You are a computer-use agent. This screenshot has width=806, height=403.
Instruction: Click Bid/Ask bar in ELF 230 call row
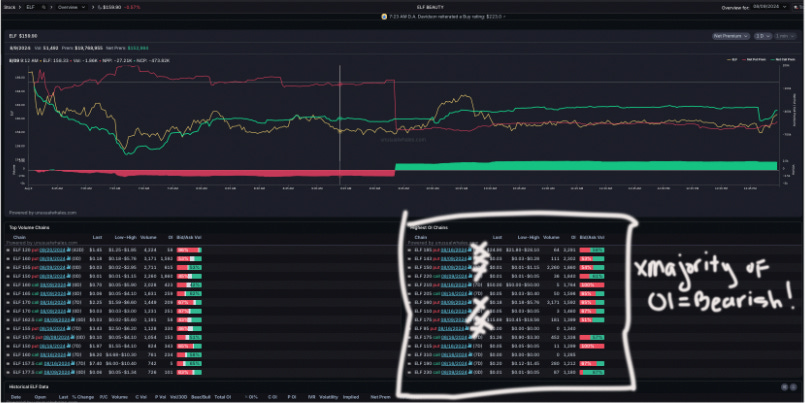(592, 372)
